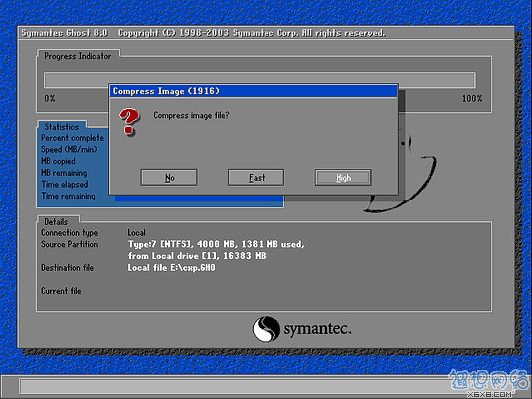The height and width of the screenshot is (399, 532).
Task: Click the red question mark icon
Action: pos(129,122)
